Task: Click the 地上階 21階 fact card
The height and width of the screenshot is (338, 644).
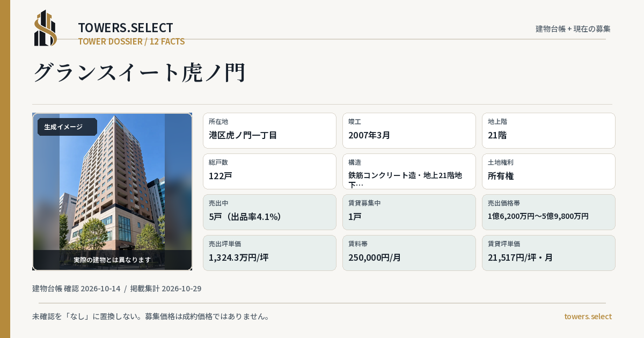Action: (x=548, y=130)
